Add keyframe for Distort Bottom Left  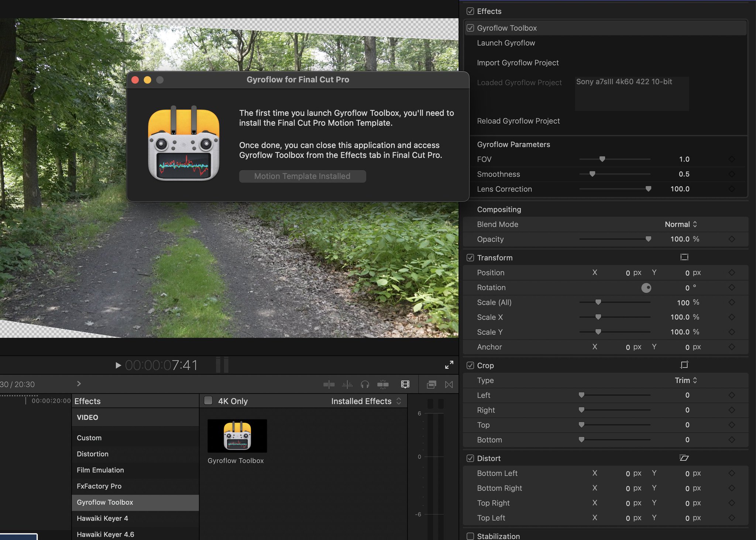tap(732, 473)
